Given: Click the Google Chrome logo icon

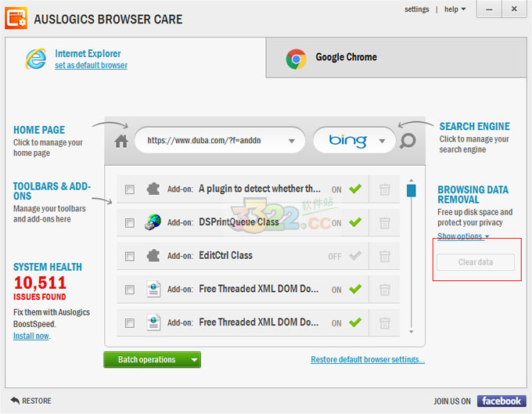Looking at the screenshot, I should [296, 59].
